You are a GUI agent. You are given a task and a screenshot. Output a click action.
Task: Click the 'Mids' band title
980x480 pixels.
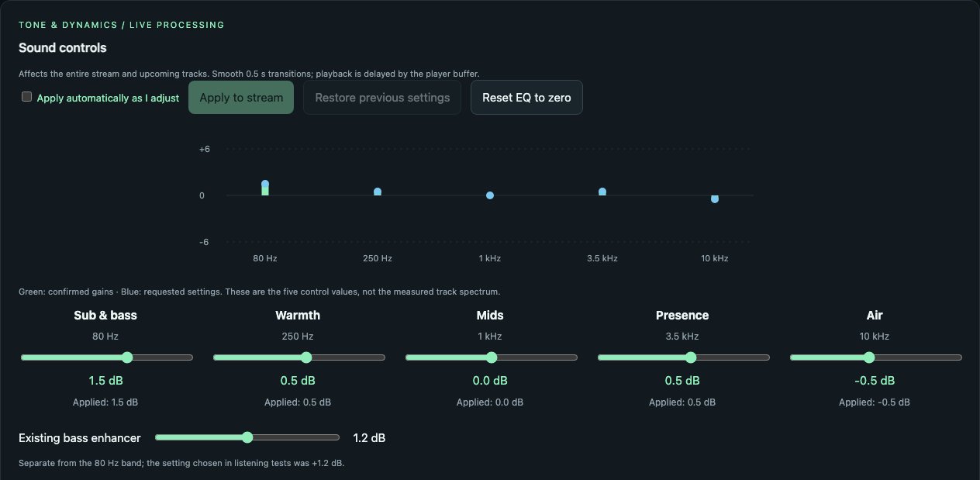click(x=490, y=316)
